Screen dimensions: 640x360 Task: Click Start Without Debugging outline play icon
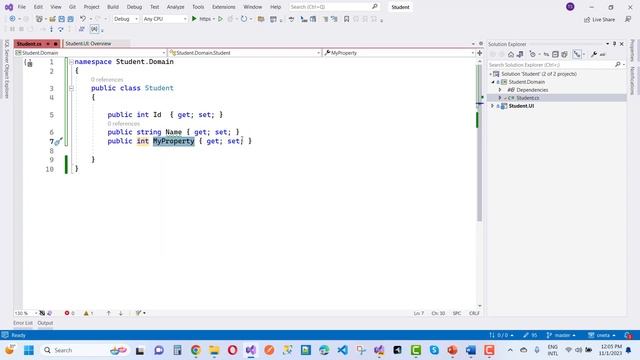220,19
